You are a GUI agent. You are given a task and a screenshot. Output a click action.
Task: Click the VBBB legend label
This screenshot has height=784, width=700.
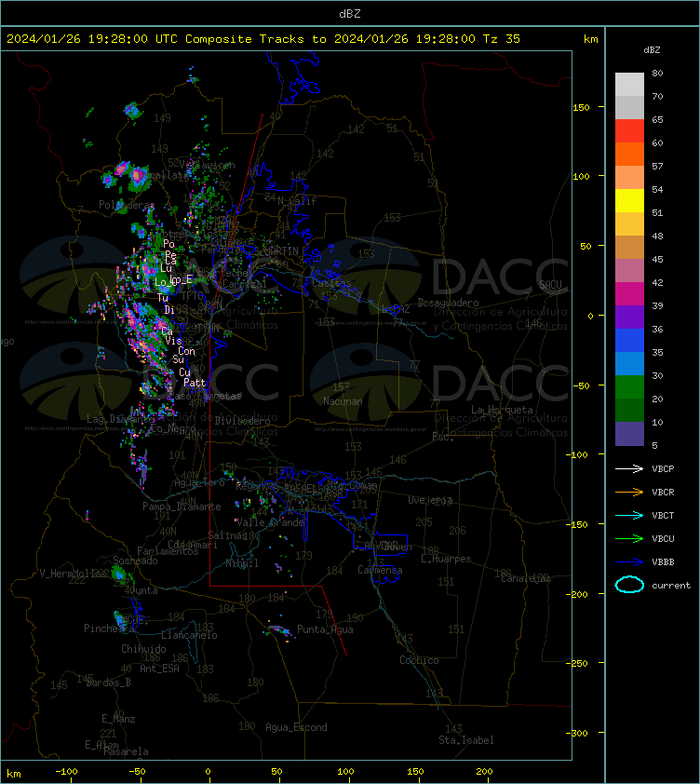click(663, 562)
